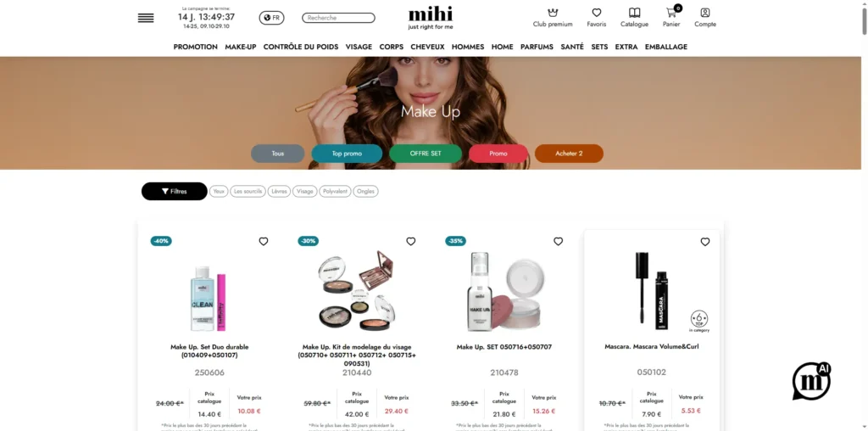Screen dimensions: 868x431
Task: Open the SET 050716+050707 product image
Action: tap(504, 292)
